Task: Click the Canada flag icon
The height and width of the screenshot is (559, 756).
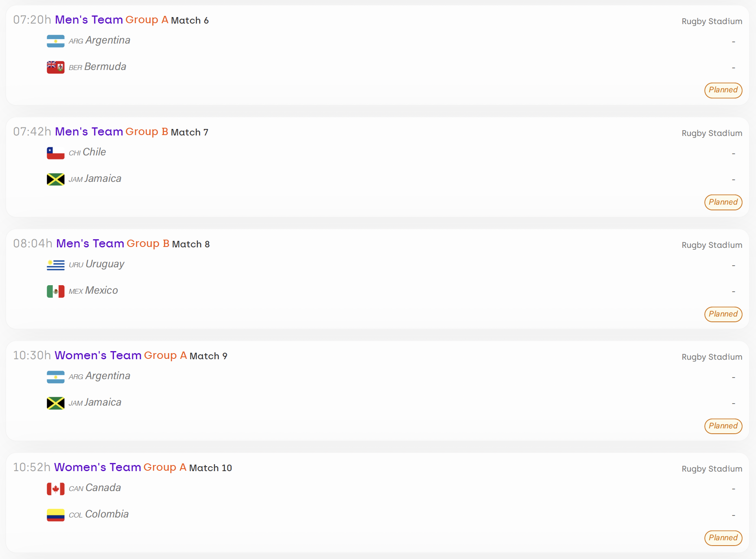Action: tap(55, 489)
